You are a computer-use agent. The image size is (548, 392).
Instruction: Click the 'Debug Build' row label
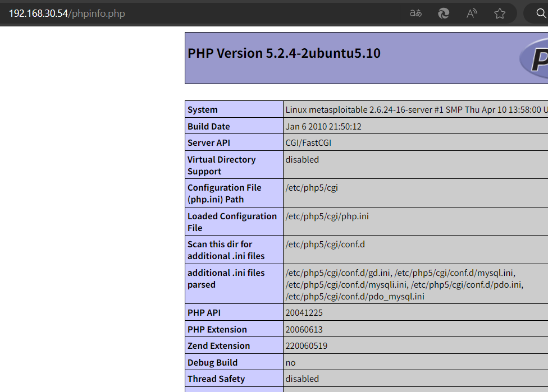(212, 363)
